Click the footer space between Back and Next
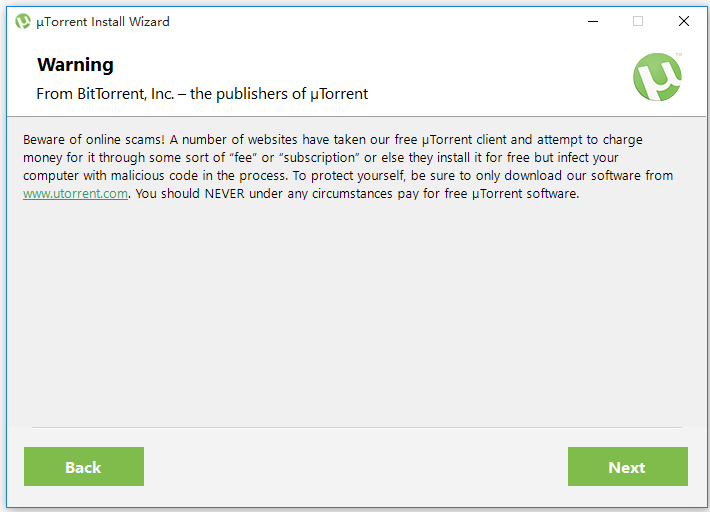Screen dimensions: 710x512 (x=356, y=467)
